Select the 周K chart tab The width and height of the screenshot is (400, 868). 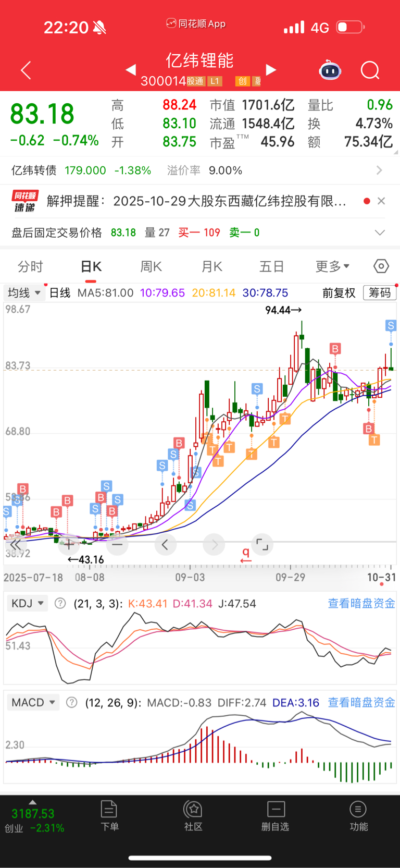click(x=151, y=266)
